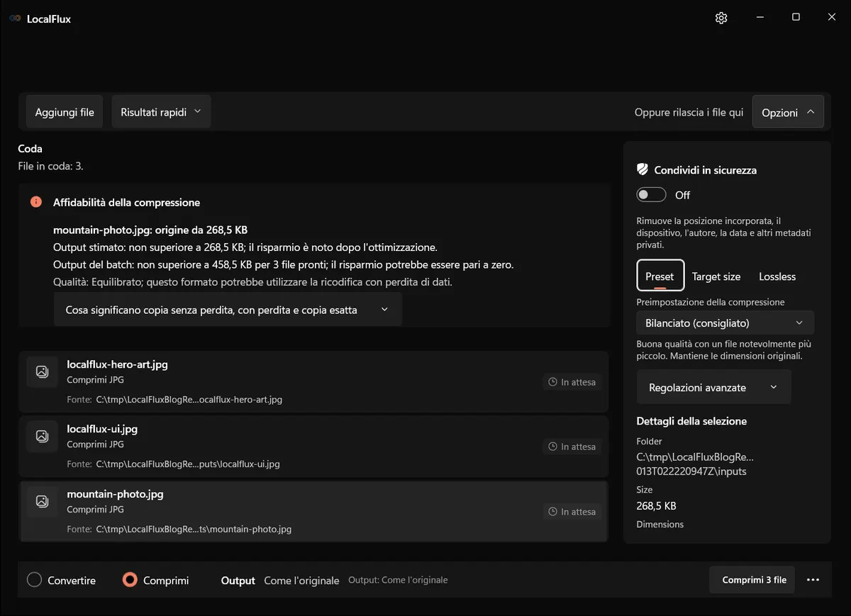Click the In attesa status of mountain-photo.jpg
This screenshot has width=851, height=616.
pos(572,512)
